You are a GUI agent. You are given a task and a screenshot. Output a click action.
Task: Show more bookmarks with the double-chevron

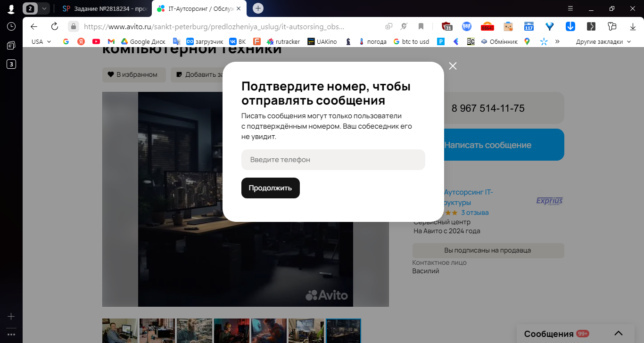(x=557, y=41)
